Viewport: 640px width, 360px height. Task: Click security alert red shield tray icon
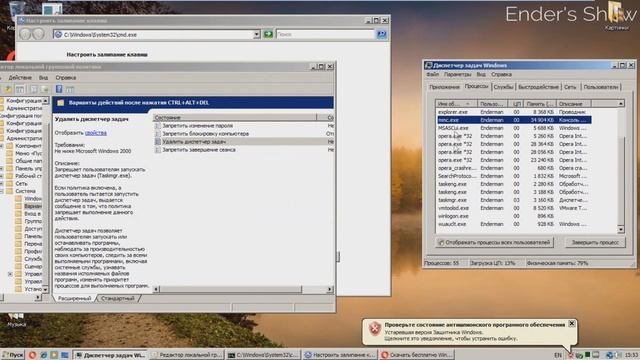point(571,355)
